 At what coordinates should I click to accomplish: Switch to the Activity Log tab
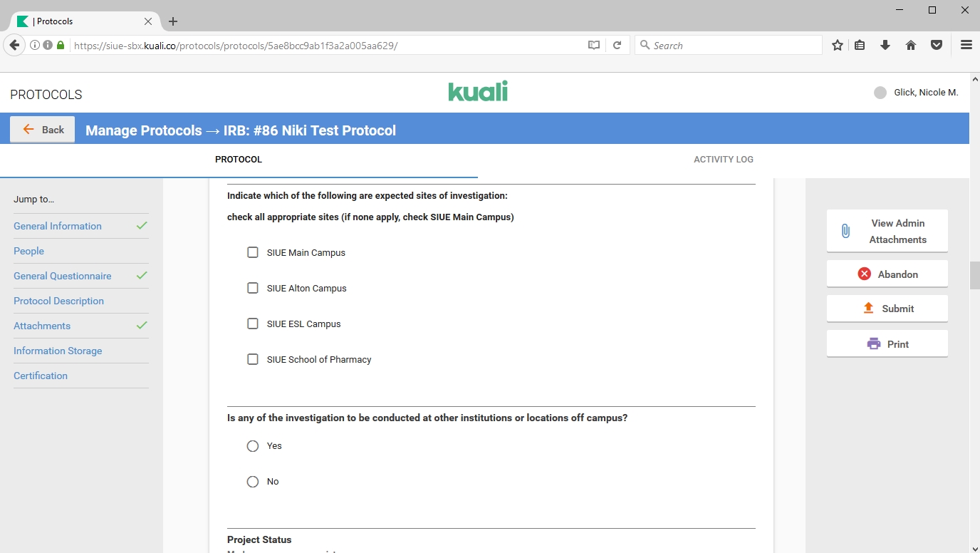tap(723, 160)
